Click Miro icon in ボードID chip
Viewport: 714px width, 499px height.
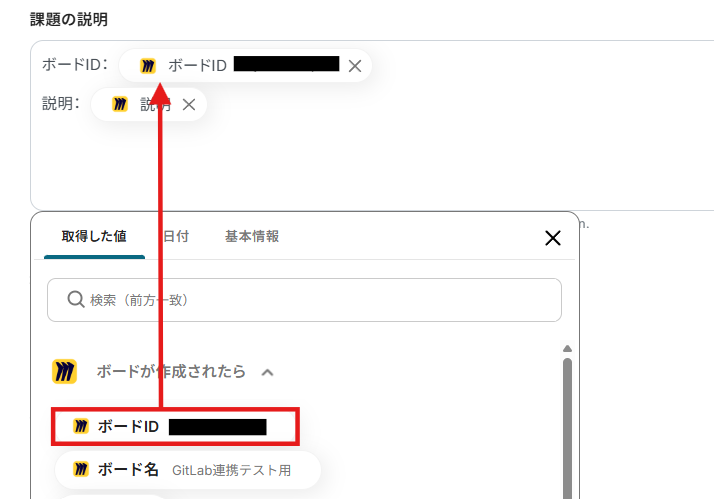click(x=148, y=66)
